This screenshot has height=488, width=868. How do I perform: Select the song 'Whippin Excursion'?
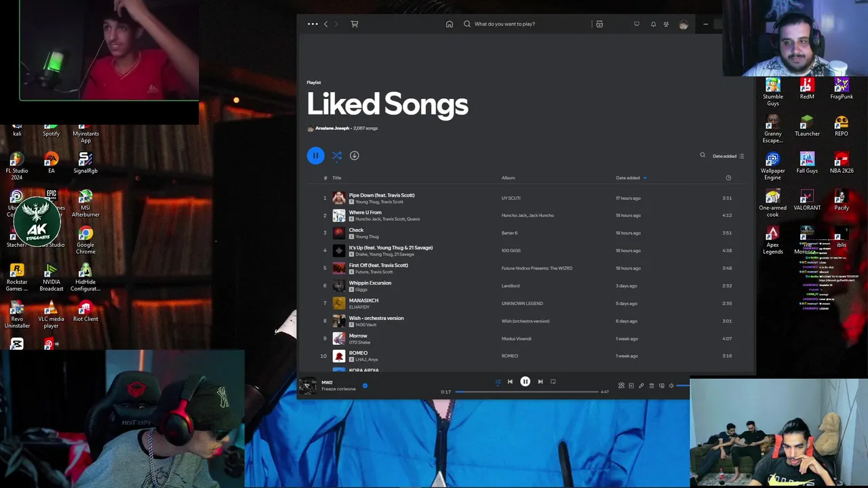click(x=370, y=283)
